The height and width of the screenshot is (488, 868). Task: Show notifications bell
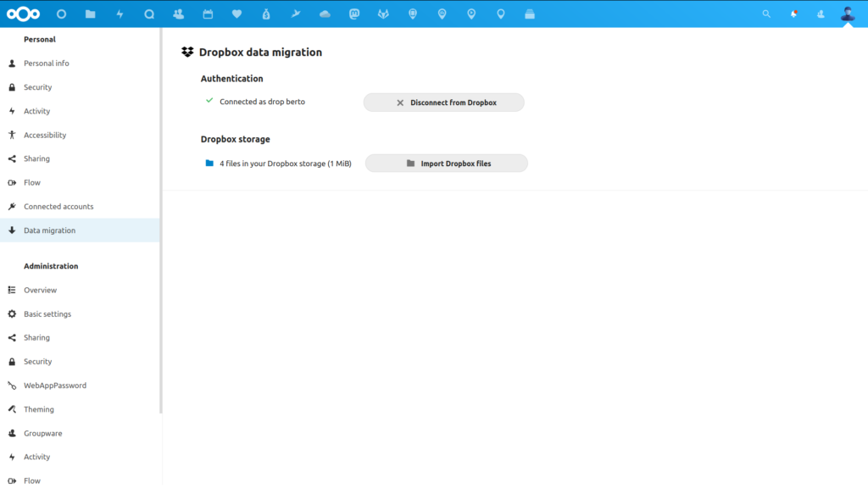click(x=793, y=14)
